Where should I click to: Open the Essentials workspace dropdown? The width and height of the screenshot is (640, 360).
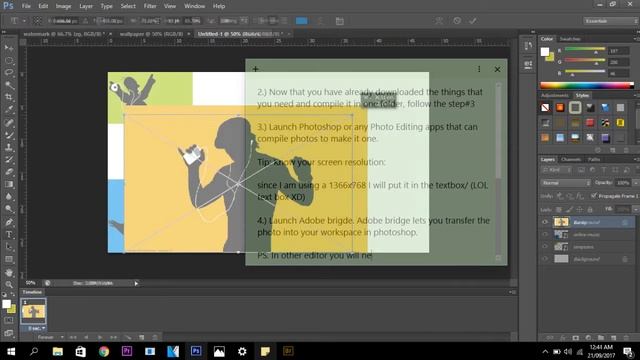click(x=610, y=21)
